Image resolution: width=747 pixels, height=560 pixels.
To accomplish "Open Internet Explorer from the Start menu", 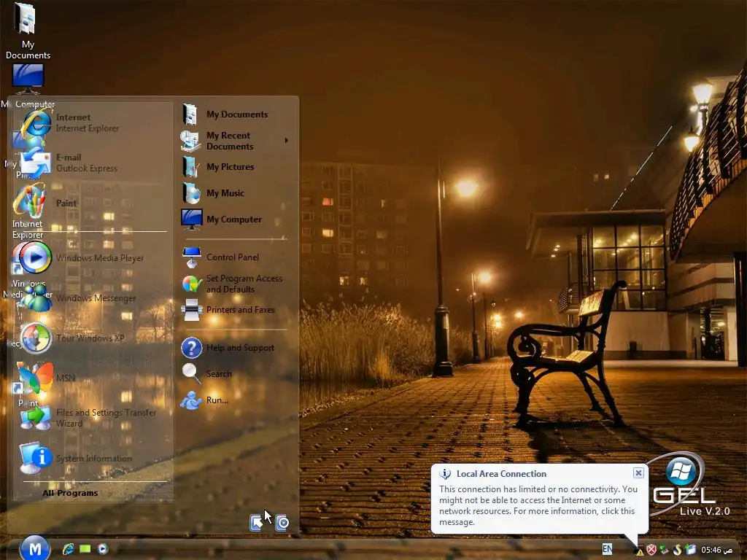I will (93, 122).
